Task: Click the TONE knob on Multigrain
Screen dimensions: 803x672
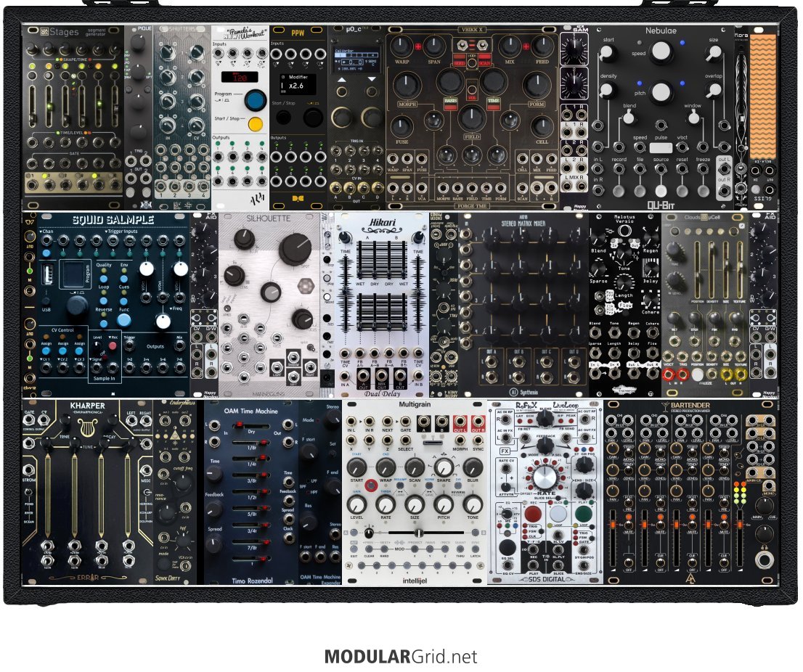Action: (473, 504)
